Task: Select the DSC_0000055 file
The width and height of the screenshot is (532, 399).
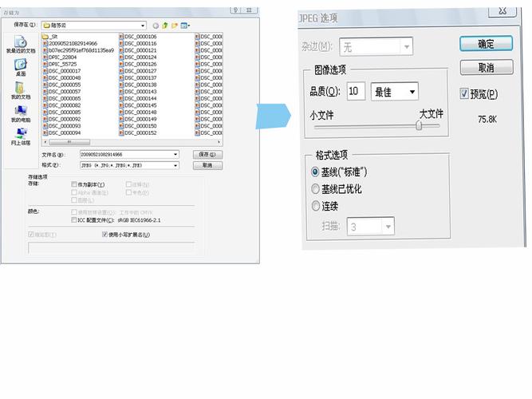Action: click(x=61, y=85)
